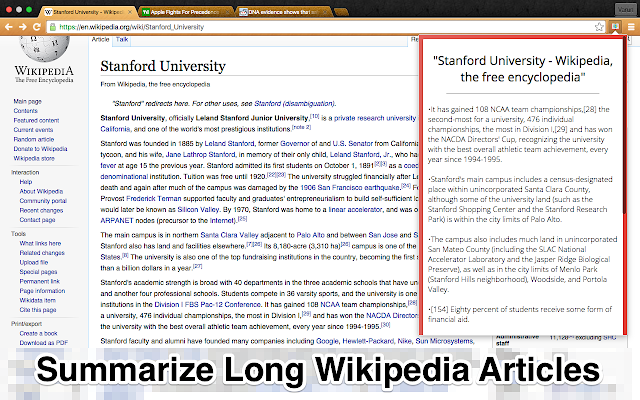Follow the Santa Clara Valley link

[x=229, y=235]
